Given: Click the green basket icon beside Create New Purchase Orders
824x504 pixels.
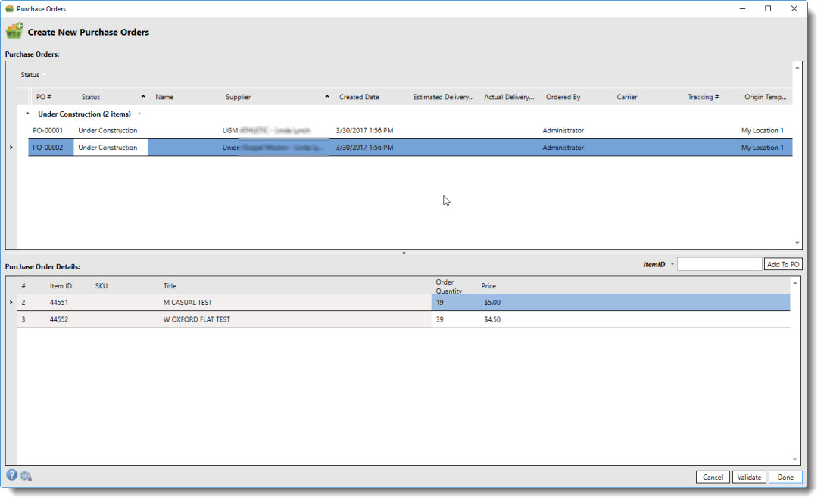Looking at the screenshot, I should (14, 30).
